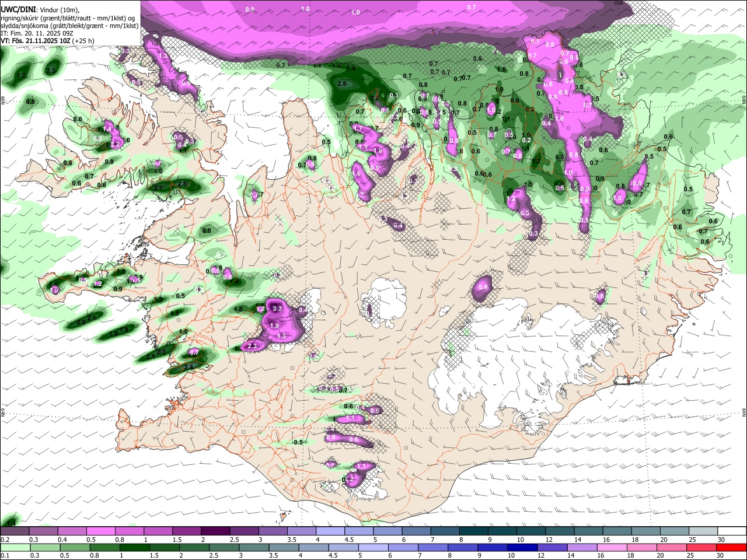Click the '15W' longitude label
Screen dimensions: 747x560
tap(619, 3)
